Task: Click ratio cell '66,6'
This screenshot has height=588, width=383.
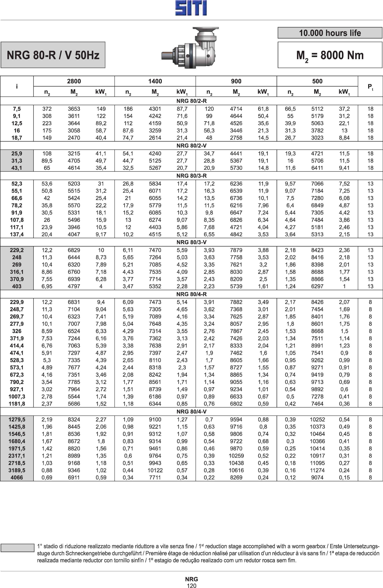Action: tap(17, 198)
